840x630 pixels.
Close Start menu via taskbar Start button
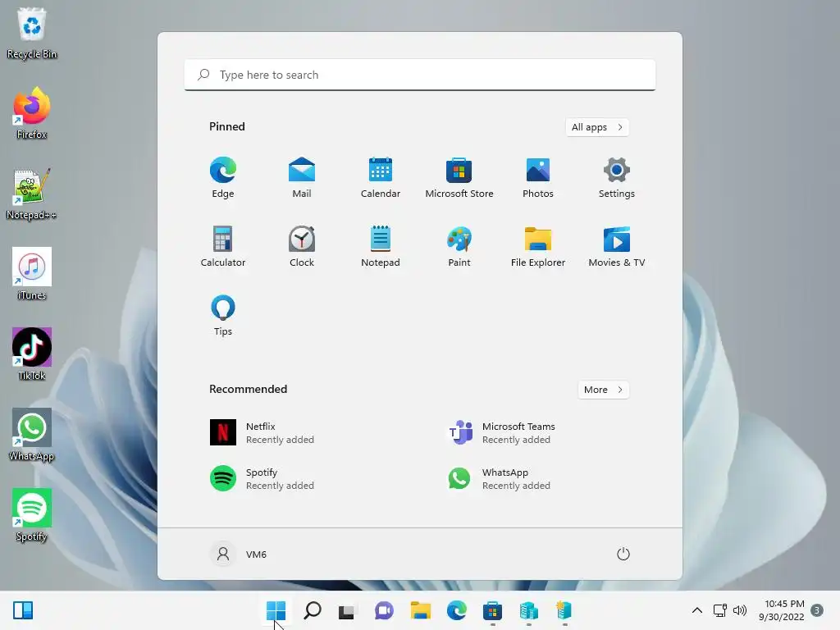pos(276,610)
